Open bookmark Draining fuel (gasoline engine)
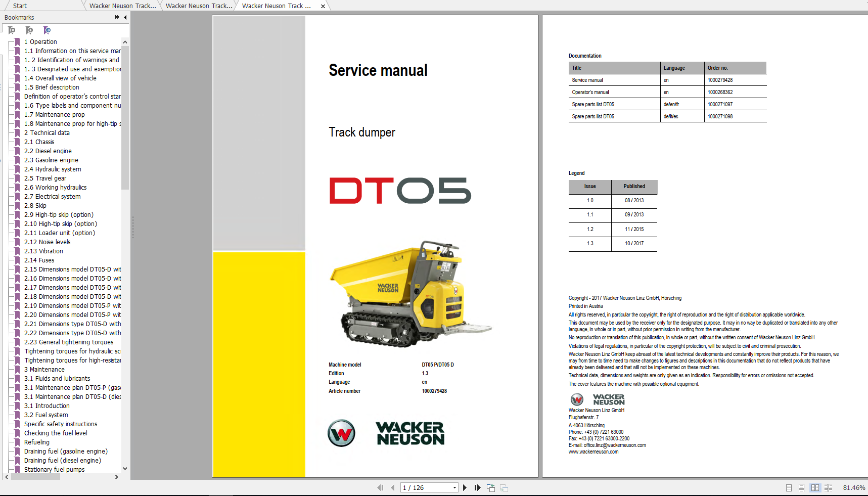 [x=66, y=452]
